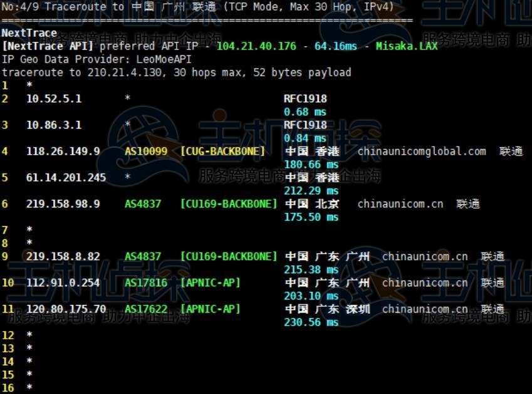The width and height of the screenshot is (532, 394).
Task: Click the AS10099 ASN label
Action: click(145, 152)
